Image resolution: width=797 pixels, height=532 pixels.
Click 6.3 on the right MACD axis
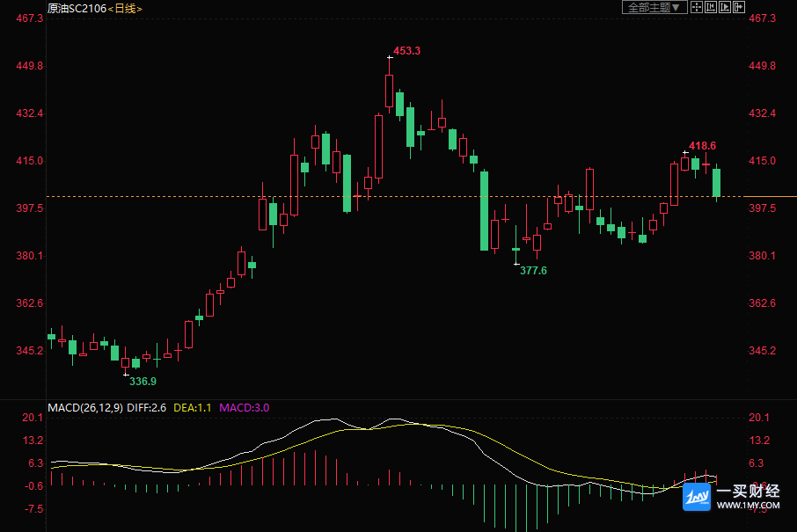tap(757, 463)
